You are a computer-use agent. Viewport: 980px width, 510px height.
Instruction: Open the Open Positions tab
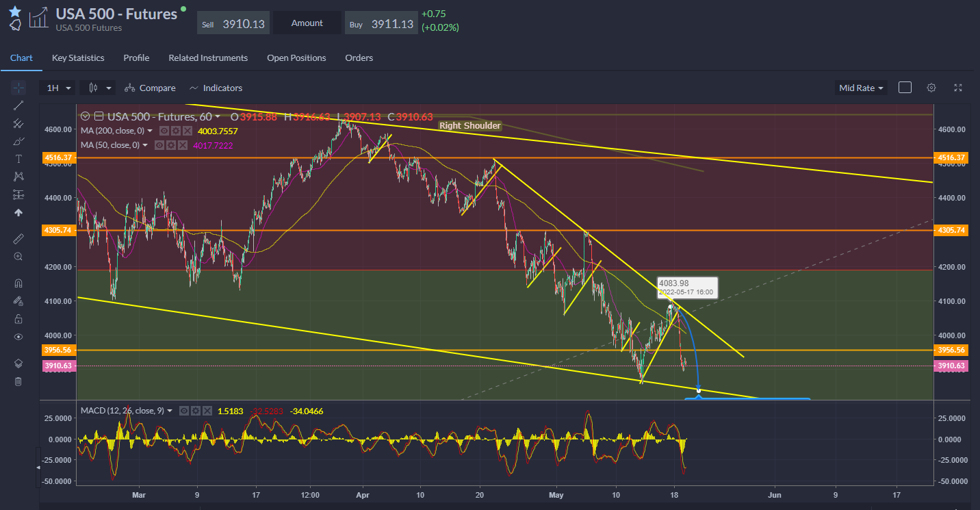pos(296,58)
